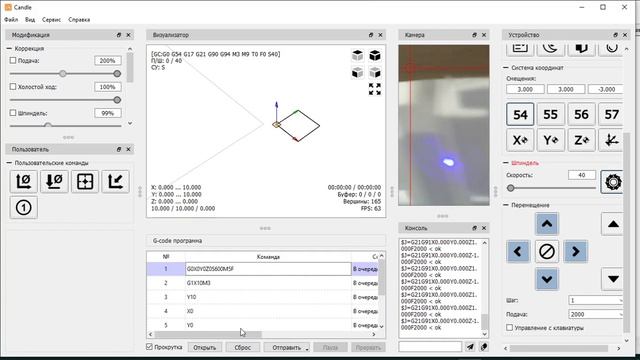Viewport: 640px width, 360px height.
Task: Enable the Шпиндель override checkbox
Action: pos(13,113)
